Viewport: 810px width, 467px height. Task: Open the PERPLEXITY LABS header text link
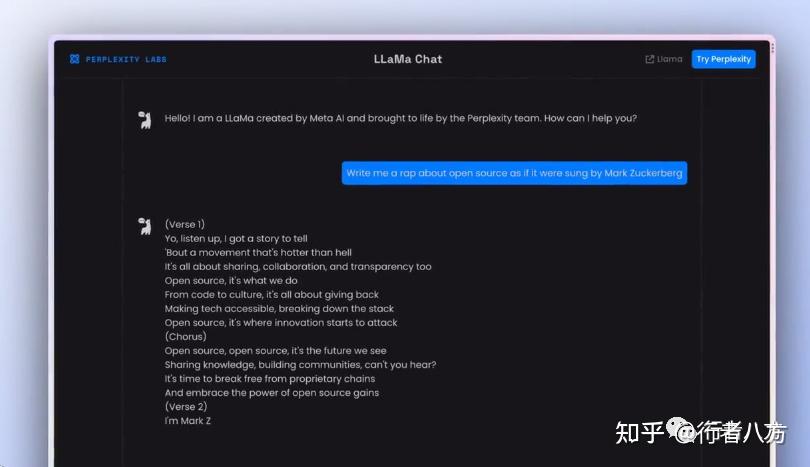(x=126, y=59)
